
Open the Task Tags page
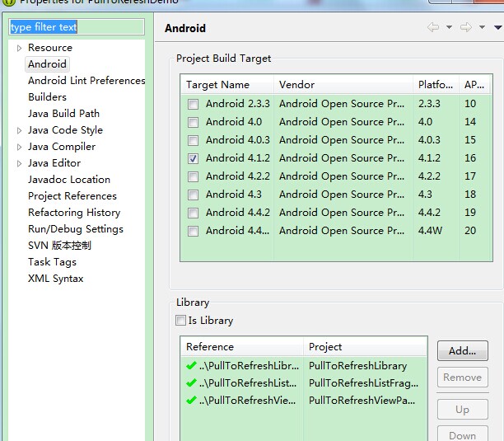52,262
